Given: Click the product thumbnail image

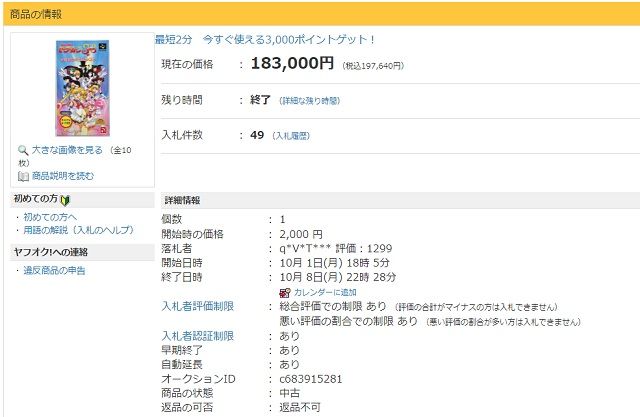Looking at the screenshot, I should pos(83,89).
